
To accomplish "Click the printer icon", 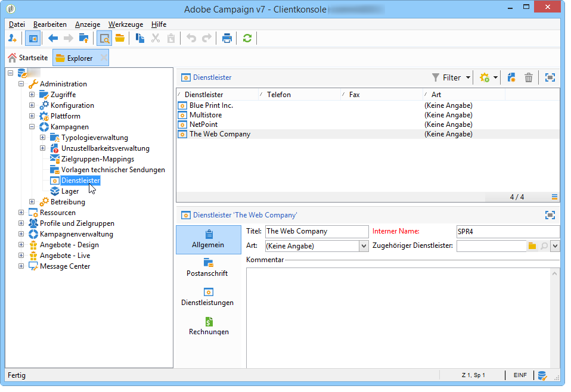I will 227,38.
